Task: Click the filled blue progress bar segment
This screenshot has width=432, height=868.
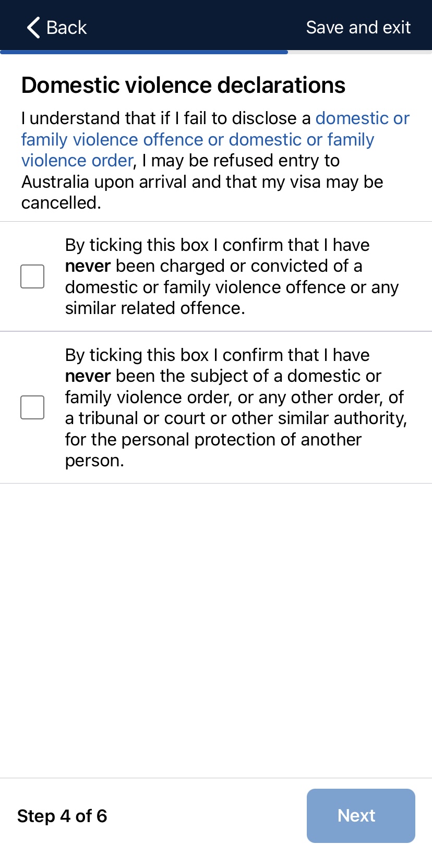Action: [x=144, y=52]
